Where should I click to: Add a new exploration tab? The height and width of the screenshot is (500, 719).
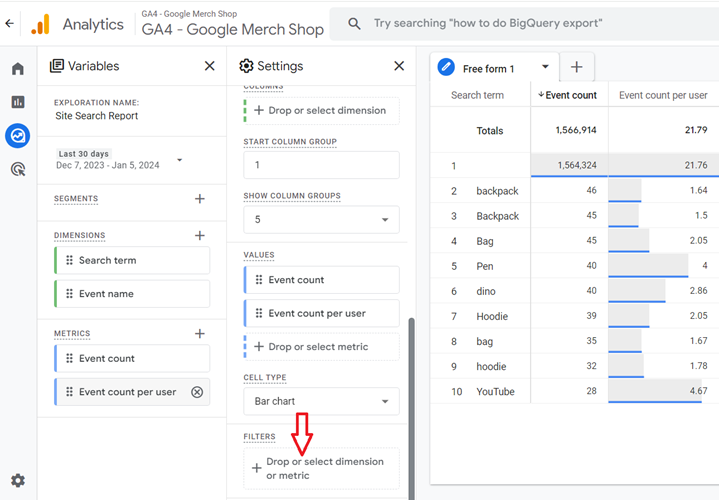[x=577, y=67]
